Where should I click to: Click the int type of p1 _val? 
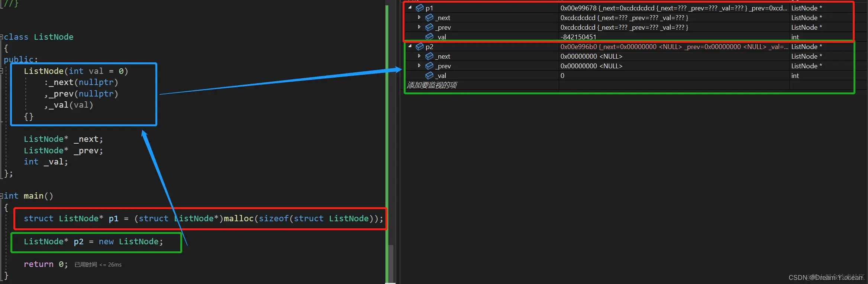795,37
